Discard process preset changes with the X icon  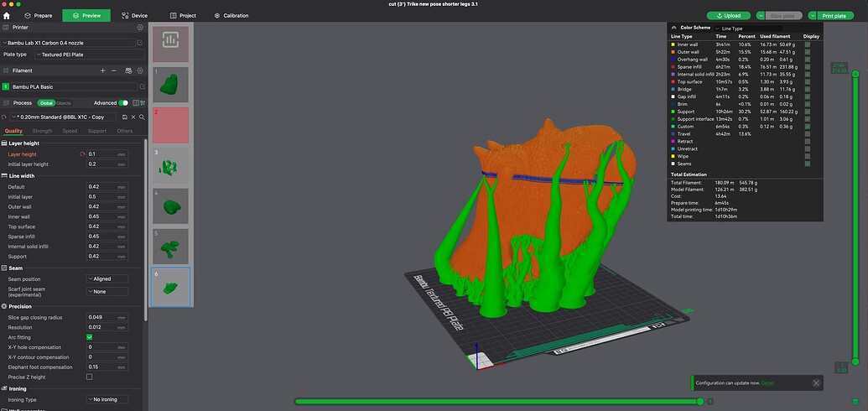133,117
